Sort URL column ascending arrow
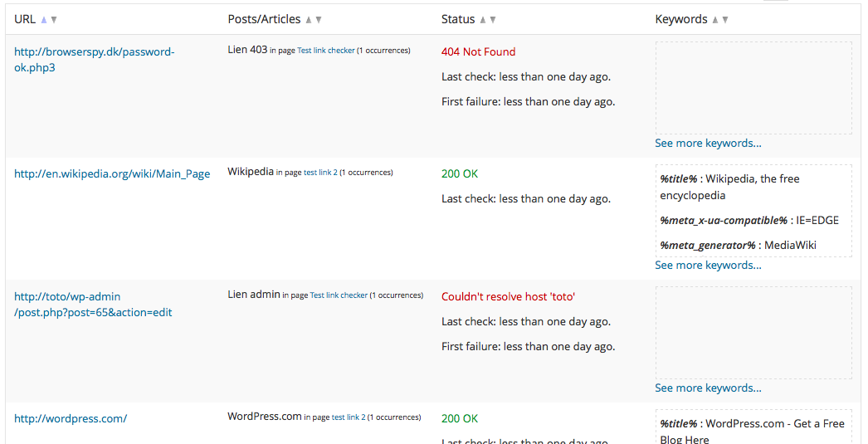 tap(44, 20)
